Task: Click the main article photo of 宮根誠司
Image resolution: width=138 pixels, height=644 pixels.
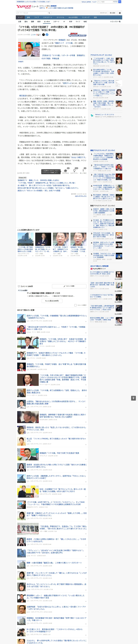Action: (29, 49)
